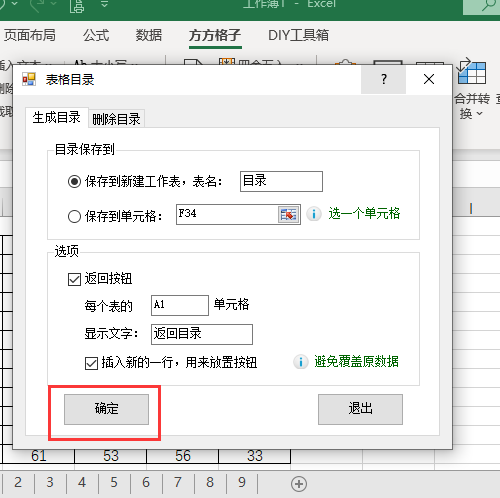
Task: Switch to the 删除目录 tab
Action: [116, 119]
